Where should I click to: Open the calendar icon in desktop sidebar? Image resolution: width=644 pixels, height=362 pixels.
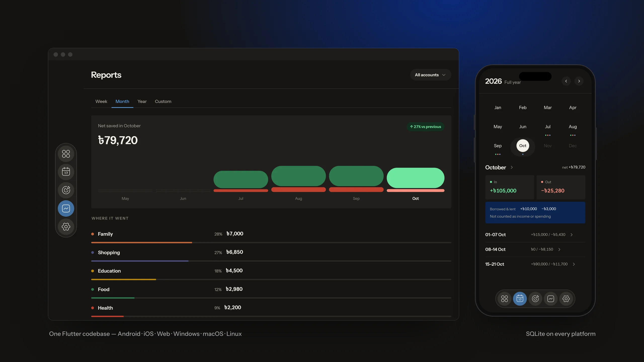tap(66, 172)
